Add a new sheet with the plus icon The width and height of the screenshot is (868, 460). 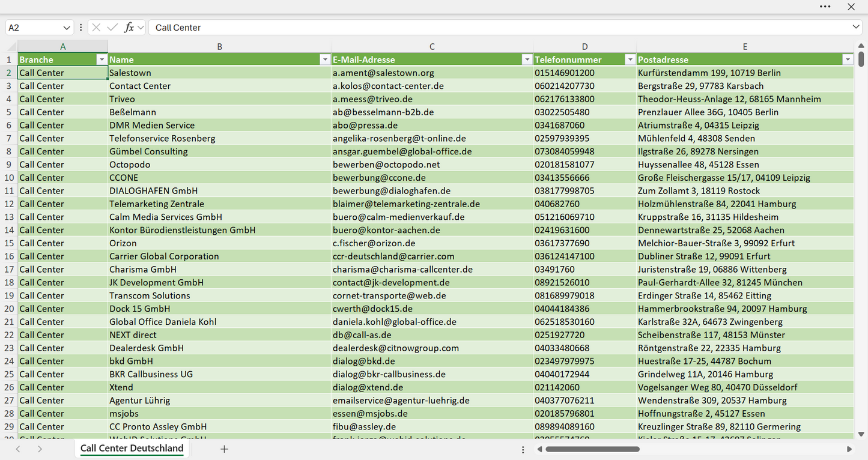click(224, 449)
